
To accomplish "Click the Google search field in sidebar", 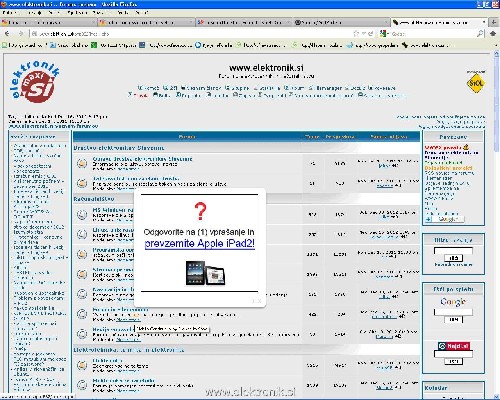I will click(453, 312).
